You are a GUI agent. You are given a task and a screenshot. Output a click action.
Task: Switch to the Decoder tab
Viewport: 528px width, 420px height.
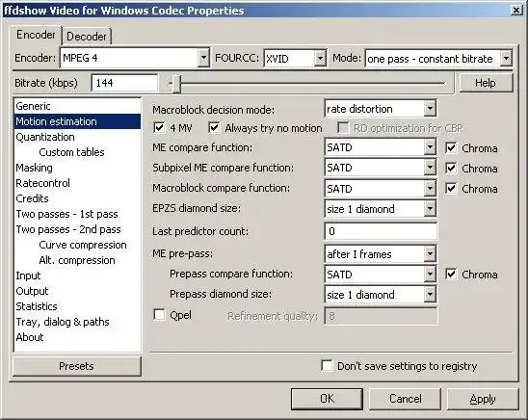coord(87,36)
